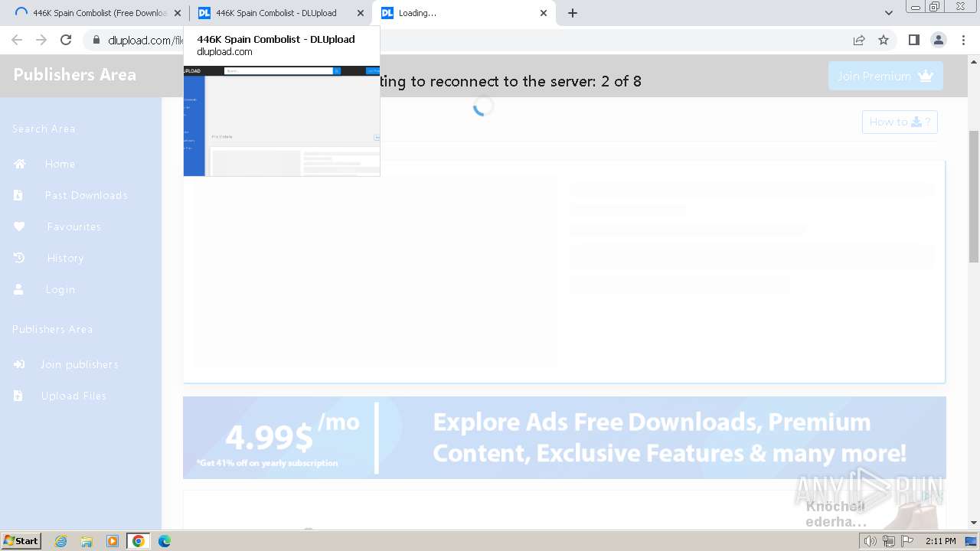Click the How to download button
This screenshot has height=551, width=980.
point(900,122)
